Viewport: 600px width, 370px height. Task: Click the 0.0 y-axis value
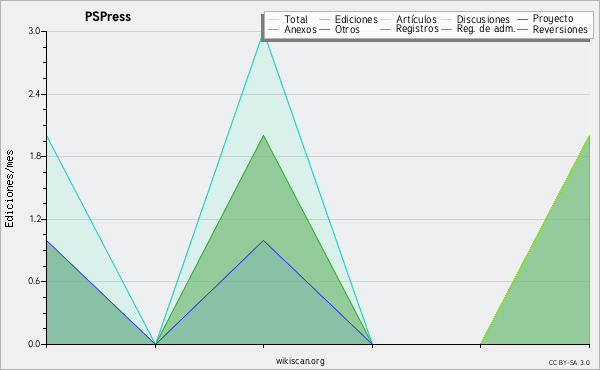[x=34, y=344]
